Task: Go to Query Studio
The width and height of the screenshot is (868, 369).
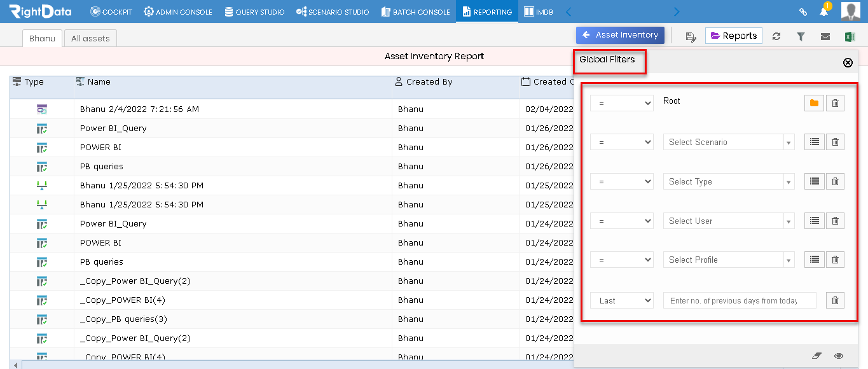Action: tap(254, 11)
